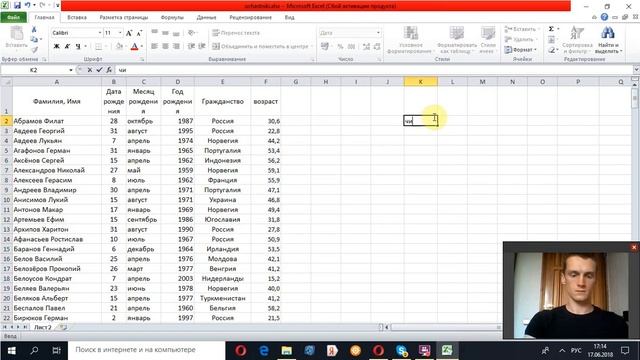This screenshot has height=360, width=640.
Task: Open Cell Styles (Стили ячеек) gallery
Action: tap(487, 40)
